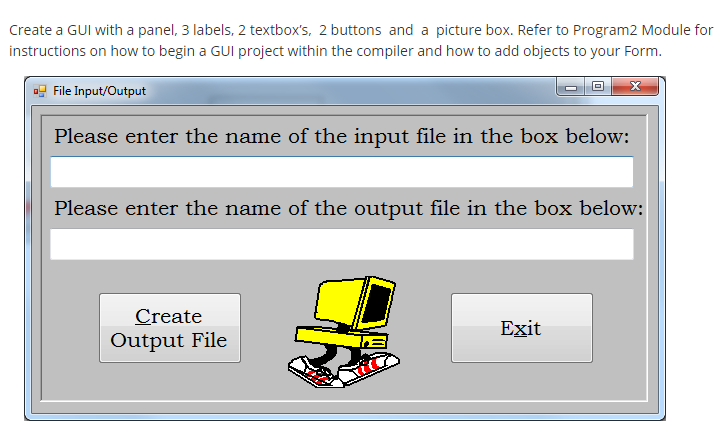
Task: Click the gray panel area below the Exit button
Action: [521, 385]
